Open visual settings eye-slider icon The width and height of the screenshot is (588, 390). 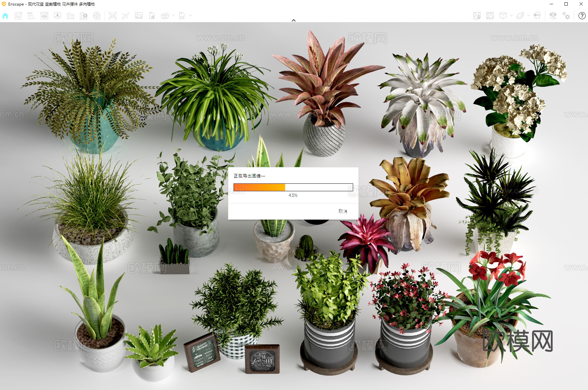coord(553,16)
